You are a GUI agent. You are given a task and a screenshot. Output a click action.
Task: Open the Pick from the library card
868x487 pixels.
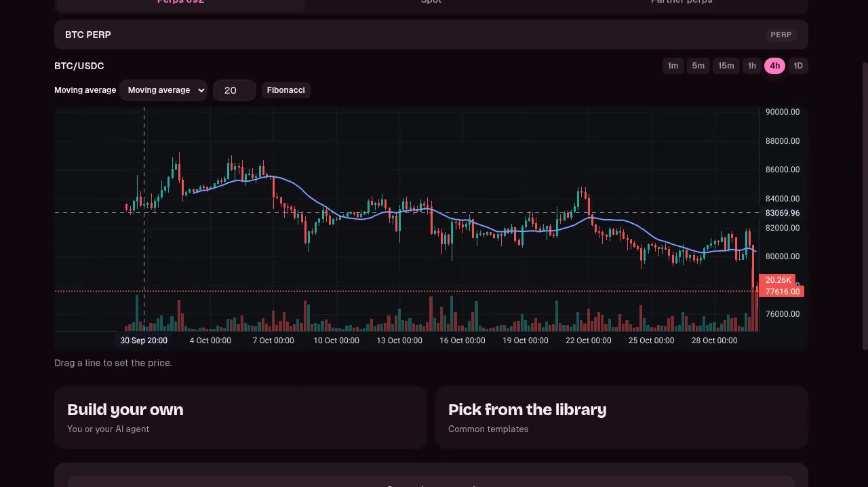(622, 418)
